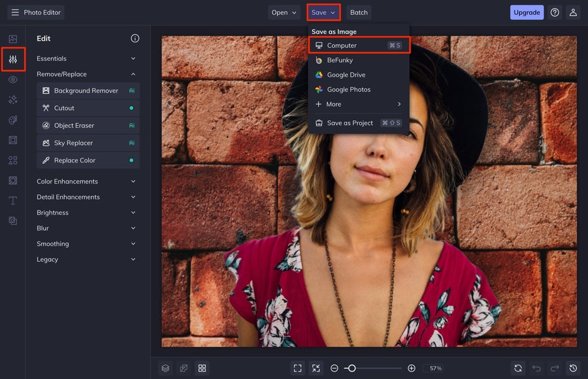Image resolution: width=588 pixels, height=379 pixels.
Task: Click the redo arrow icon
Action: pos(554,368)
